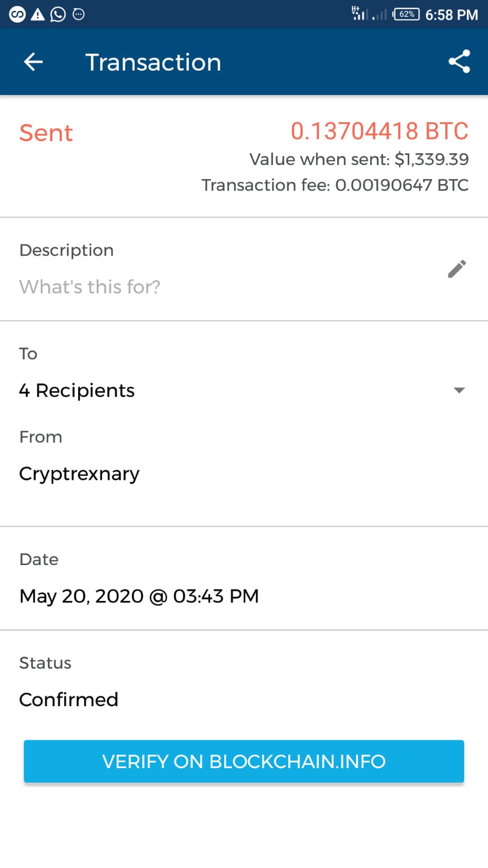488x868 pixels.
Task: Tap the warning triangle status icon
Action: point(37,14)
